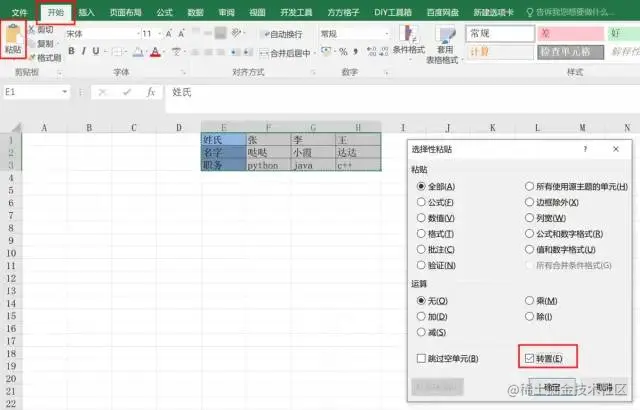Select 批注(C) radio option
640x410 pixels.
[x=436, y=249]
